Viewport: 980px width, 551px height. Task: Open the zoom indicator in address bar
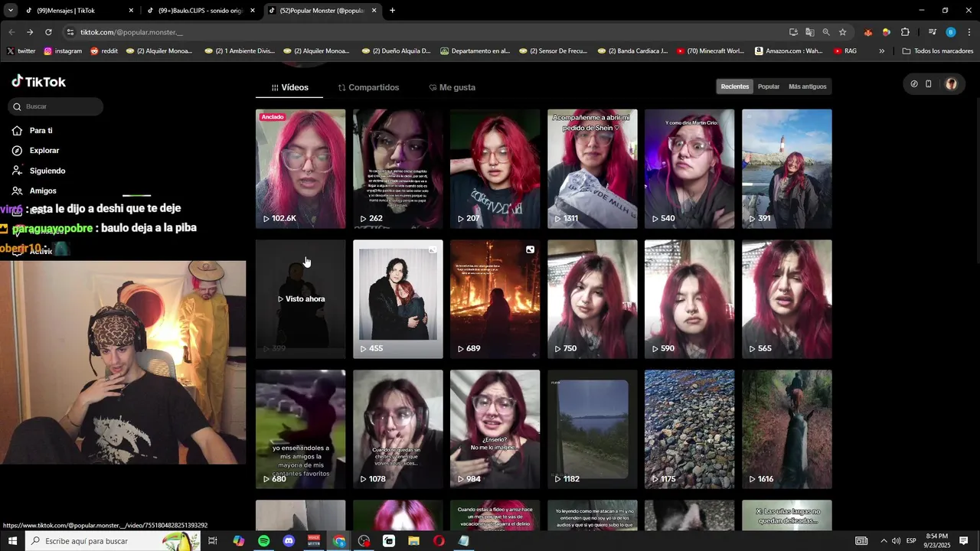click(826, 32)
